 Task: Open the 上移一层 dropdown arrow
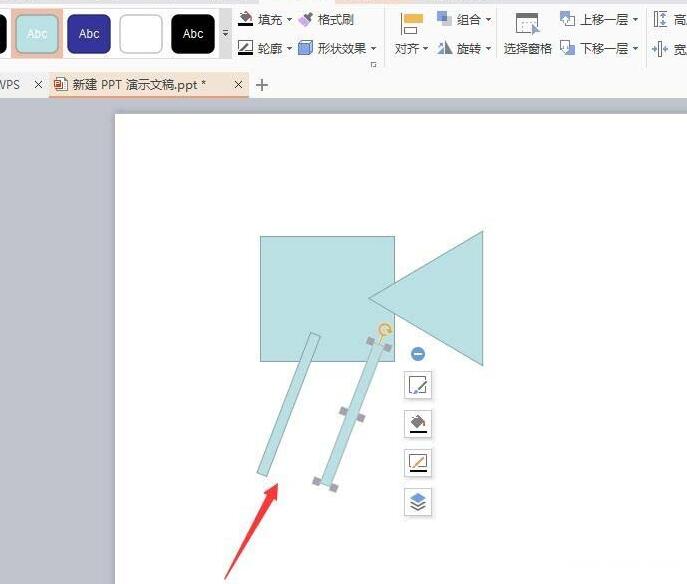[x=635, y=20]
